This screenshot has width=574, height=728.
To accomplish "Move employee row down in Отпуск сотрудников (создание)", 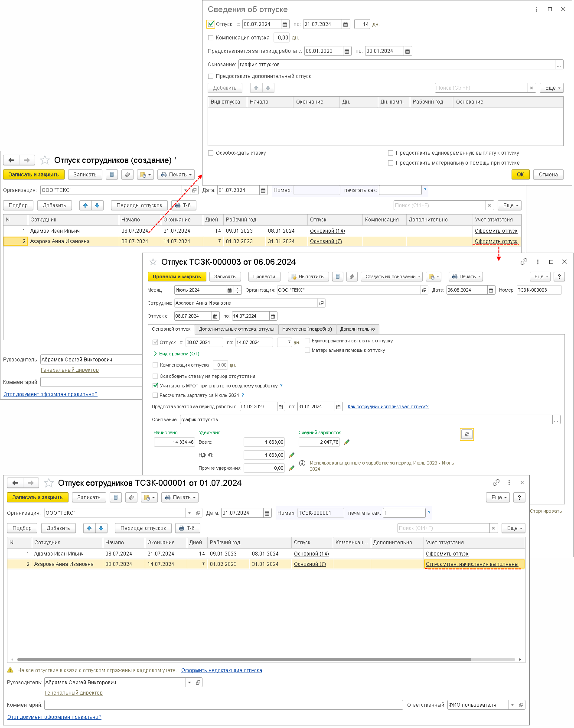I will coord(97,205).
